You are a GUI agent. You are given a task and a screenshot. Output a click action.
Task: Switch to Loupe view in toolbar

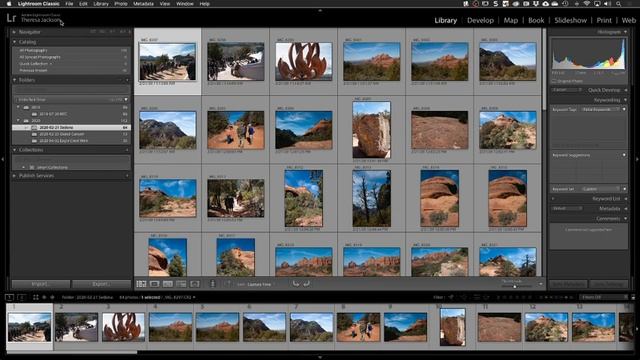[x=155, y=284]
